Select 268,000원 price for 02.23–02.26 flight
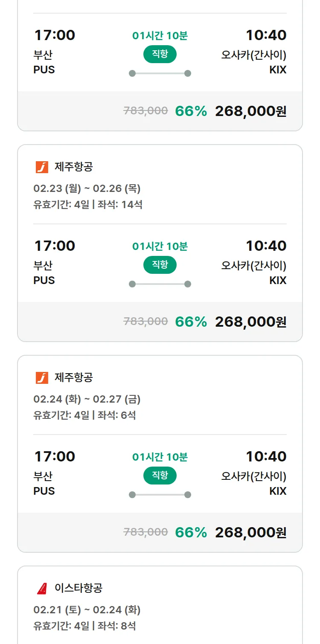This screenshot has width=320, height=644. 250,322
